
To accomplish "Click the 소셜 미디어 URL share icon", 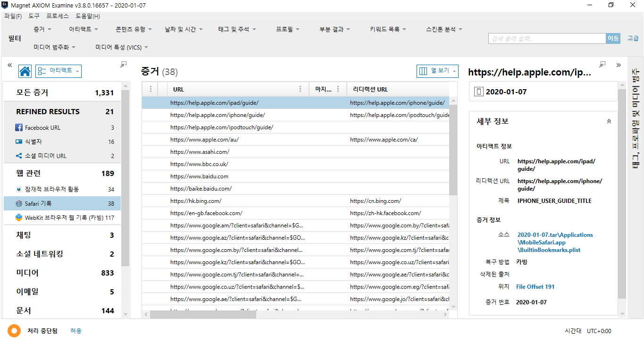I will point(19,156).
